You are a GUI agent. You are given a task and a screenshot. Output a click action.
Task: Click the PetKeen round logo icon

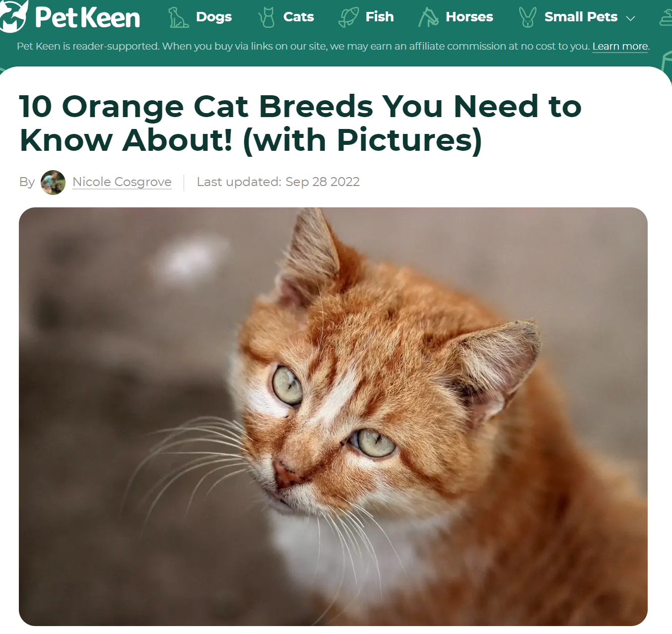pyautogui.click(x=12, y=15)
